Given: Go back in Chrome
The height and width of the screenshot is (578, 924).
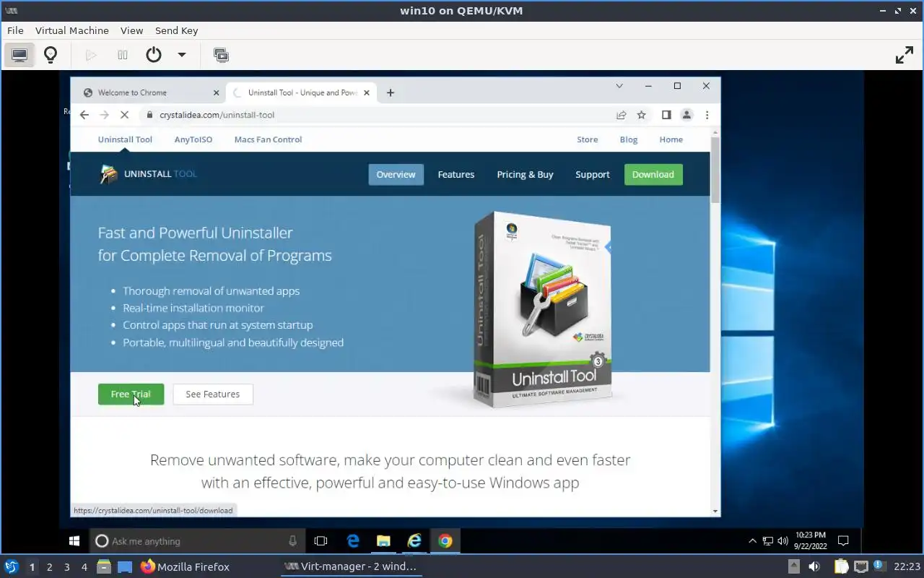Looking at the screenshot, I should (x=84, y=115).
